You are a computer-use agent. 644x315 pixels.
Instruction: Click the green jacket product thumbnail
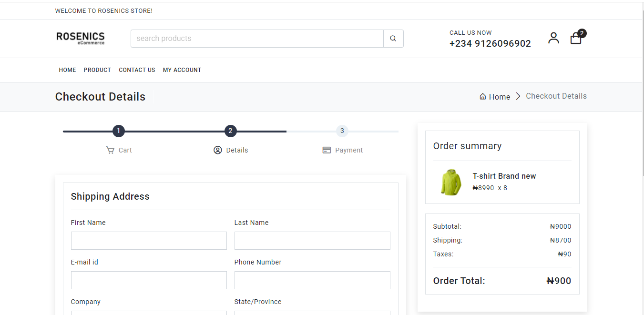451,182
